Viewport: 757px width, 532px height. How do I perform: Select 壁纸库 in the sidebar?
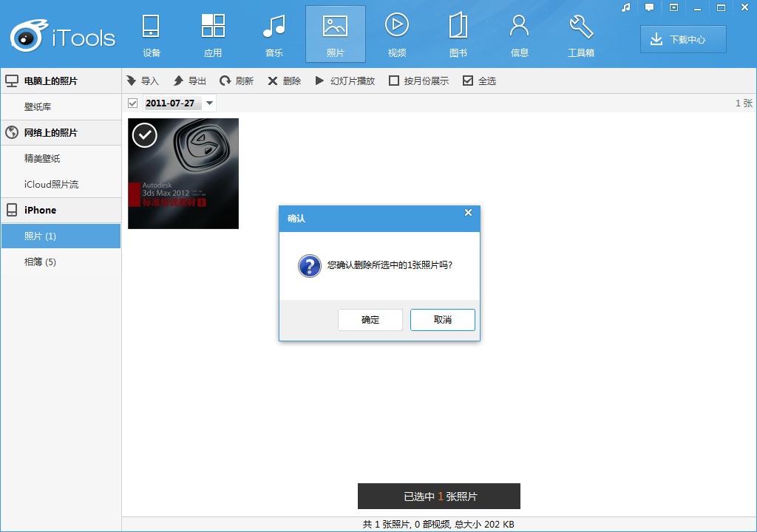[x=38, y=106]
